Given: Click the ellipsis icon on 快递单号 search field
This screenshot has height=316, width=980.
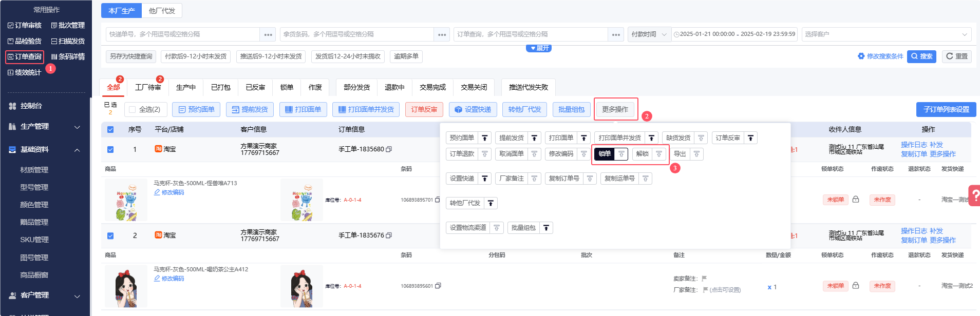Looking at the screenshot, I should coord(268,34).
